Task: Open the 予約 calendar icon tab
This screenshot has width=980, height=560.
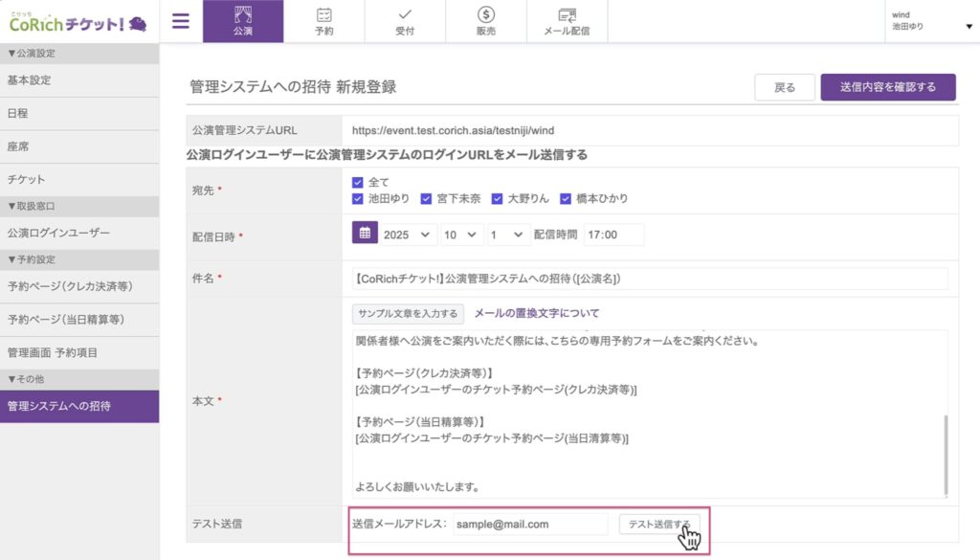Action: (x=324, y=21)
